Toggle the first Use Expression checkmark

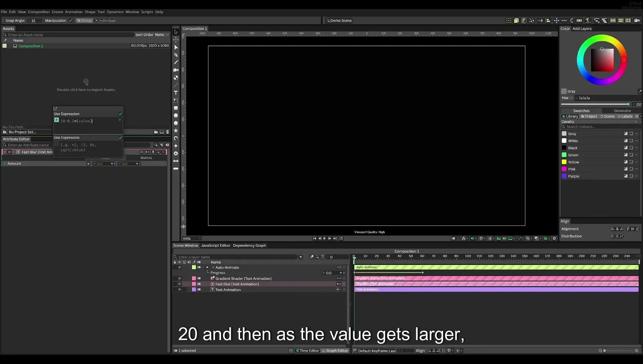(121, 114)
